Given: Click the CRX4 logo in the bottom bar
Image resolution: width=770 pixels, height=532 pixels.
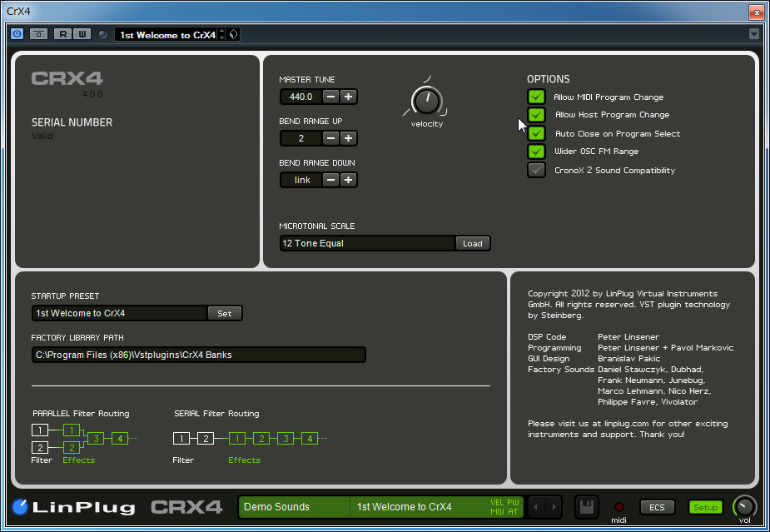Looking at the screenshot, I should pyautogui.click(x=187, y=507).
